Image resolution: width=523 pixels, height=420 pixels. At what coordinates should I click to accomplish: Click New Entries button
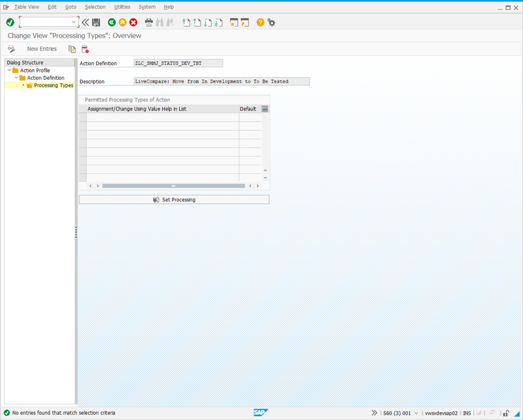[x=42, y=49]
